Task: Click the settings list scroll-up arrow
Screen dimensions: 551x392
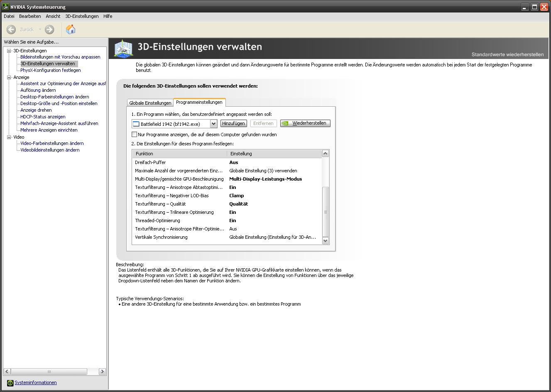Action: [326, 154]
